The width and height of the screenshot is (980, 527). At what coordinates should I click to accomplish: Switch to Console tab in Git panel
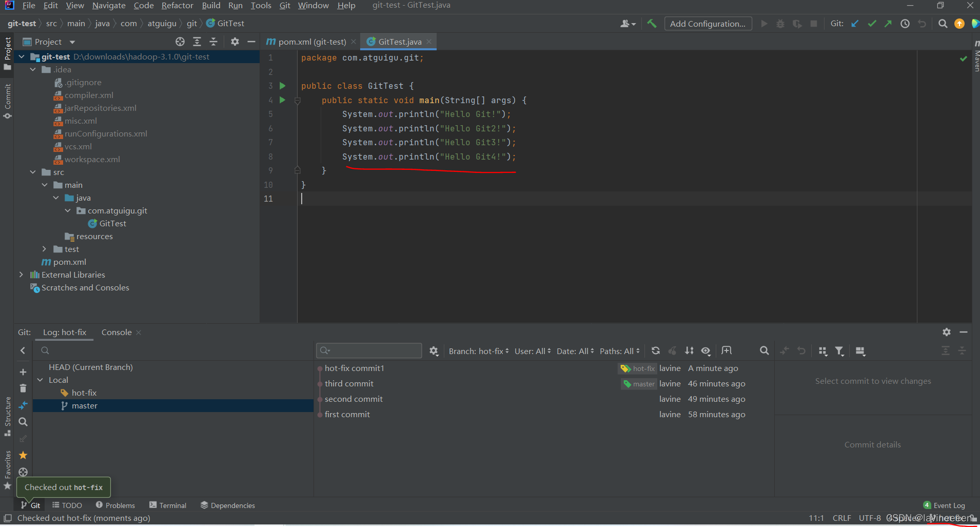coord(116,333)
